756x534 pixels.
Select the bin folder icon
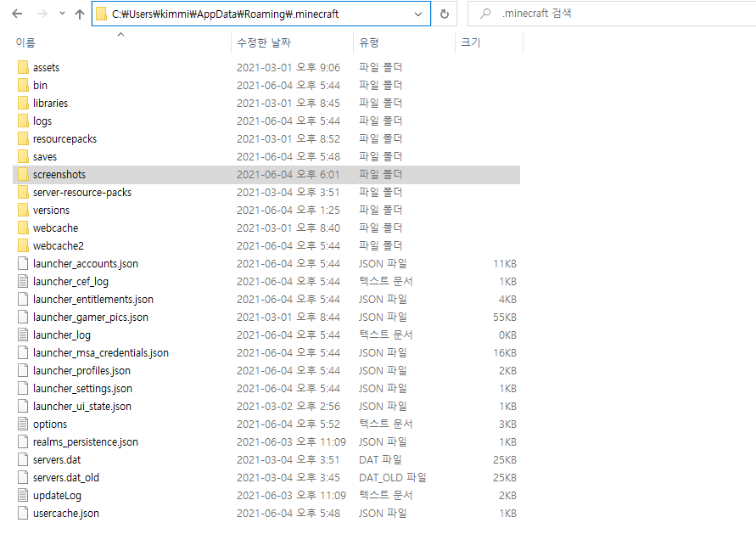(x=23, y=86)
